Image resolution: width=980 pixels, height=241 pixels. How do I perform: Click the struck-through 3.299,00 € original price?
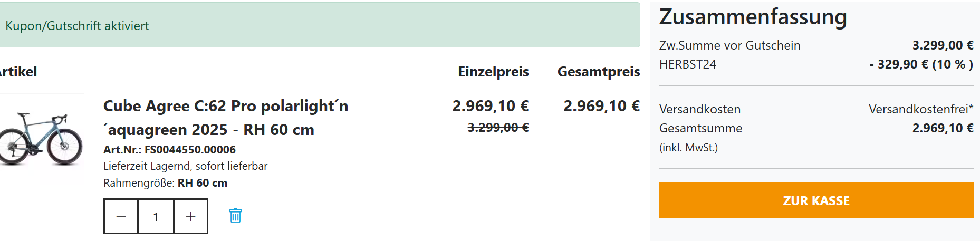click(x=498, y=128)
